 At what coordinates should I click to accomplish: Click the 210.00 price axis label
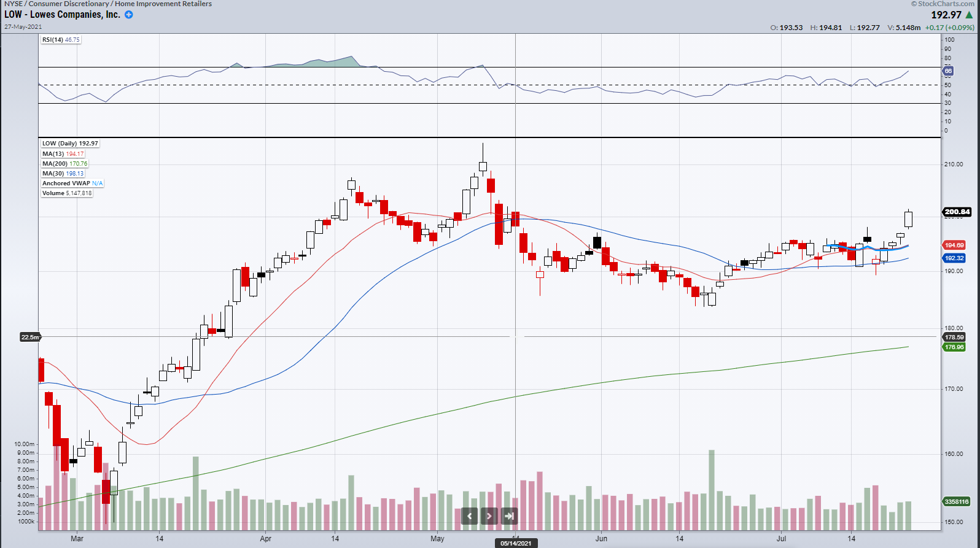[954, 164]
